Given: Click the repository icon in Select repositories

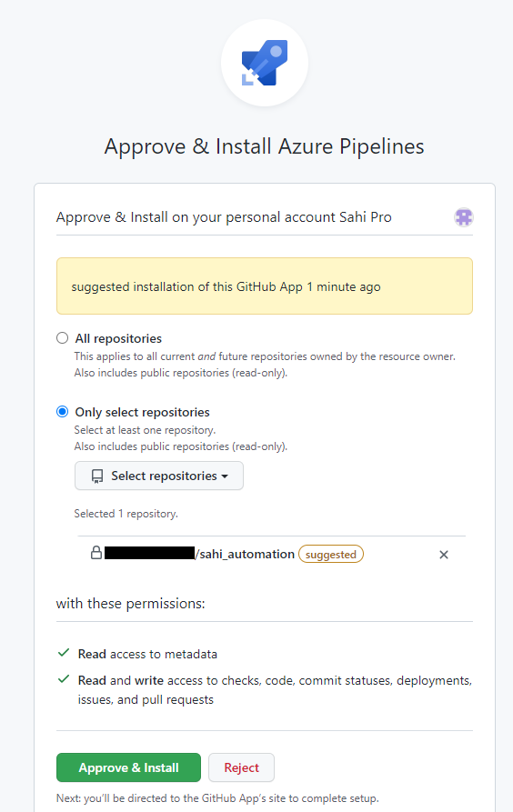Looking at the screenshot, I should [x=97, y=476].
